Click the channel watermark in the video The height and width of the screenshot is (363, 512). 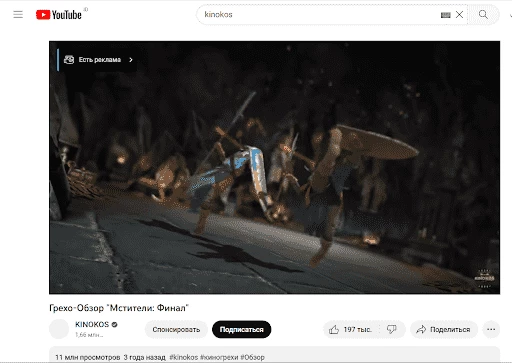[x=484, y=278]
